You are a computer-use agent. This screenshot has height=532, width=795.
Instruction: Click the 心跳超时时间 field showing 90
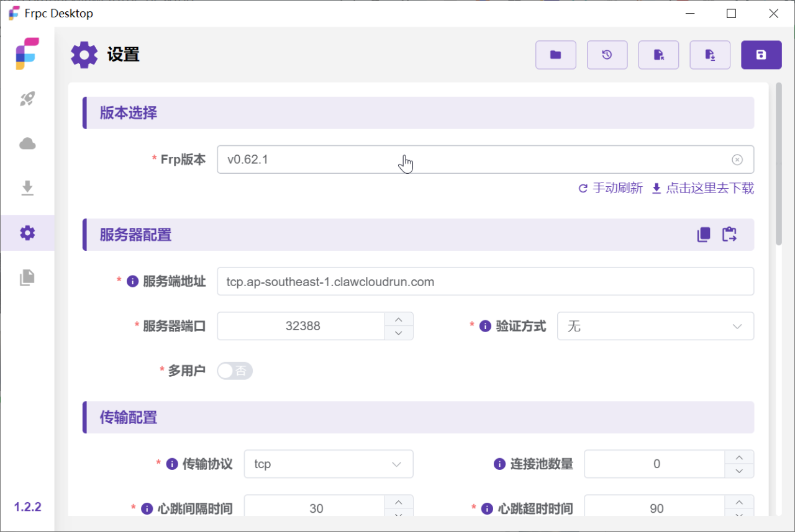click(655, 508)
